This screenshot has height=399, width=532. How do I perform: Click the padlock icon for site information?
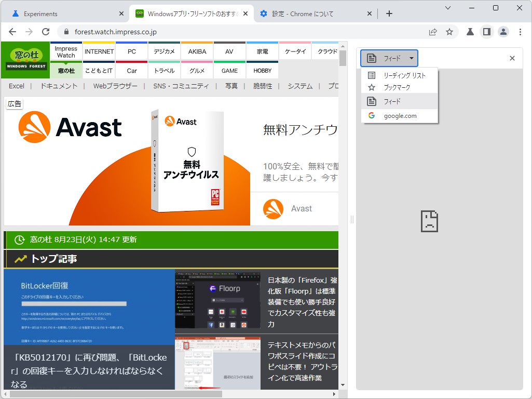coord(66,32)
